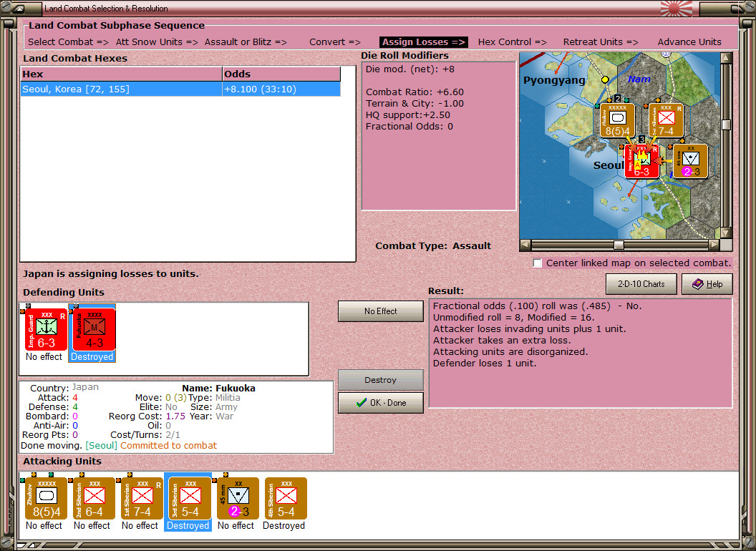756x551 pixels.
Task: Click the Die mod. (net): +8 line
Action: 409,69
